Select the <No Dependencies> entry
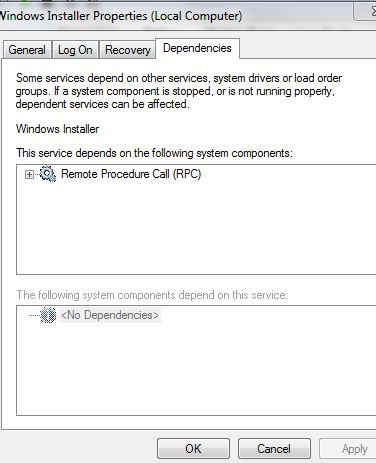 coord(110,315)
